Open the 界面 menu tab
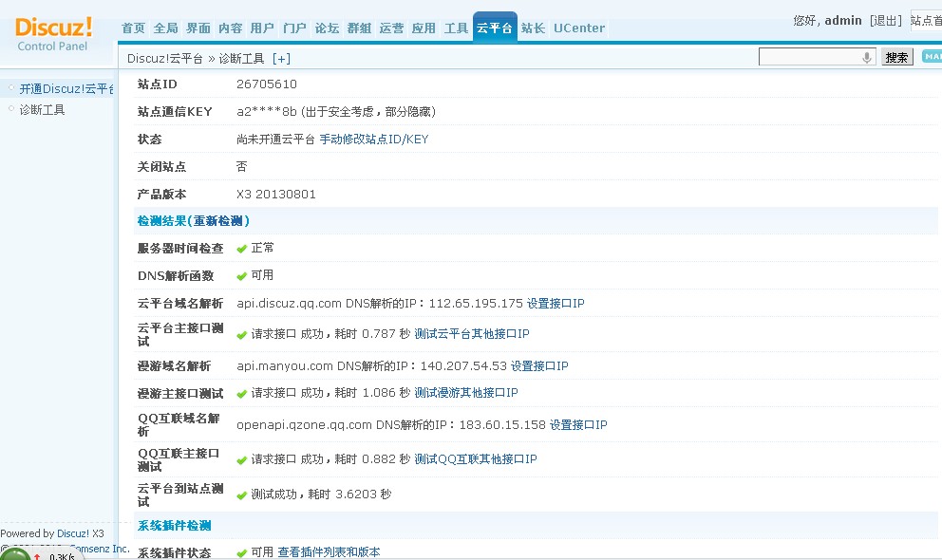 pyautogui.click(x=198, y=28)
